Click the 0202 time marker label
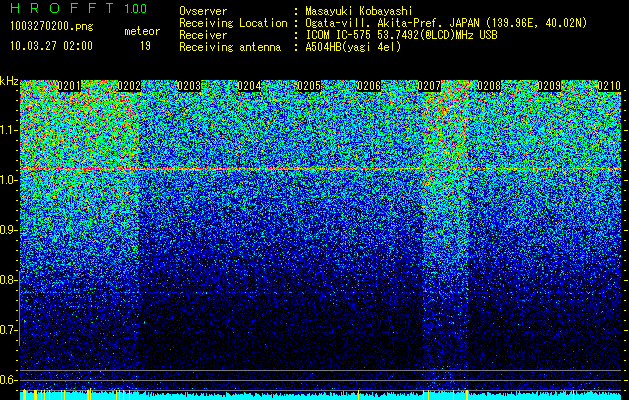This screenshot has height=400, width=629. coord(129,86)
